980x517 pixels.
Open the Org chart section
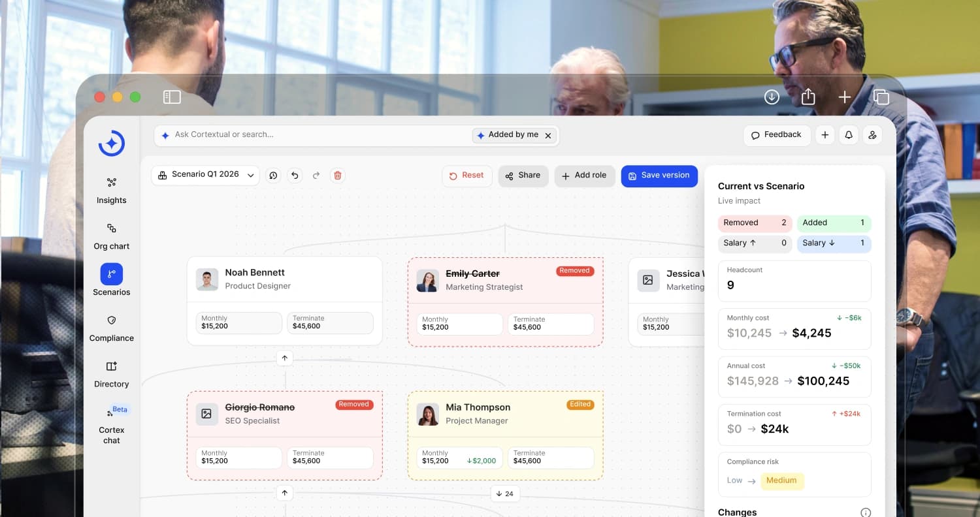(112, 236)
